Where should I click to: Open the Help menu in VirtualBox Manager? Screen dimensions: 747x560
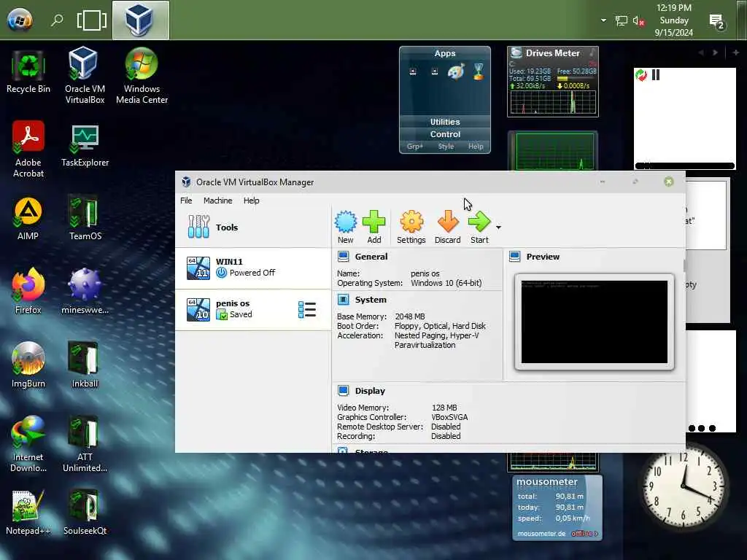(252, 201)
